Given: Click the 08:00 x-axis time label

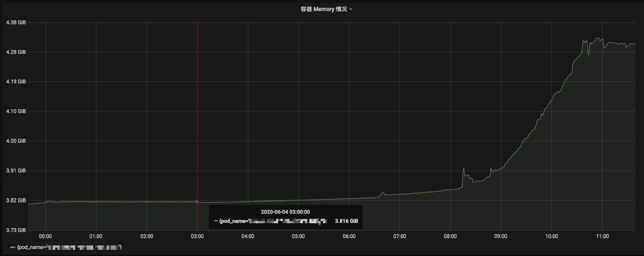Looking at the screenshot, I should tap(450, 236).
